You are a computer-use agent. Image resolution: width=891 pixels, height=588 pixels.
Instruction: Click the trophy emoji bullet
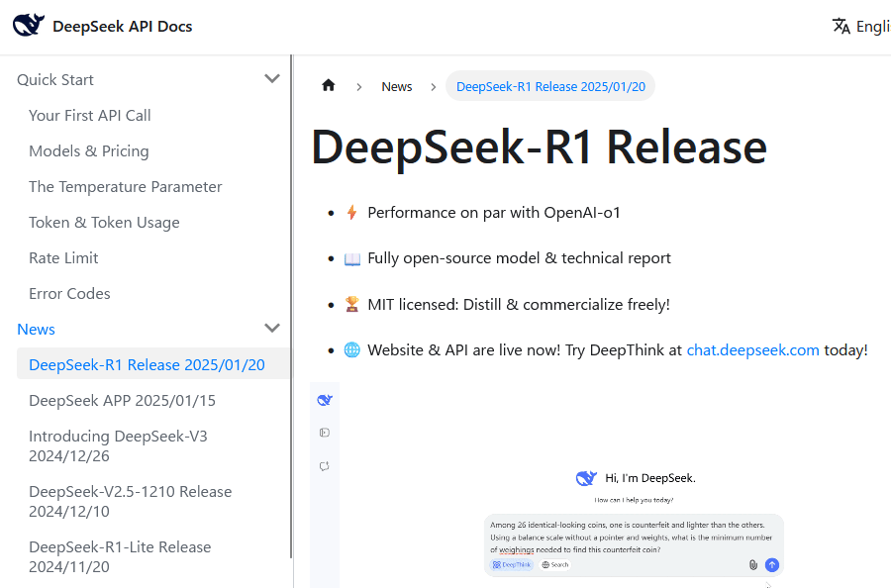pos(351,305)
